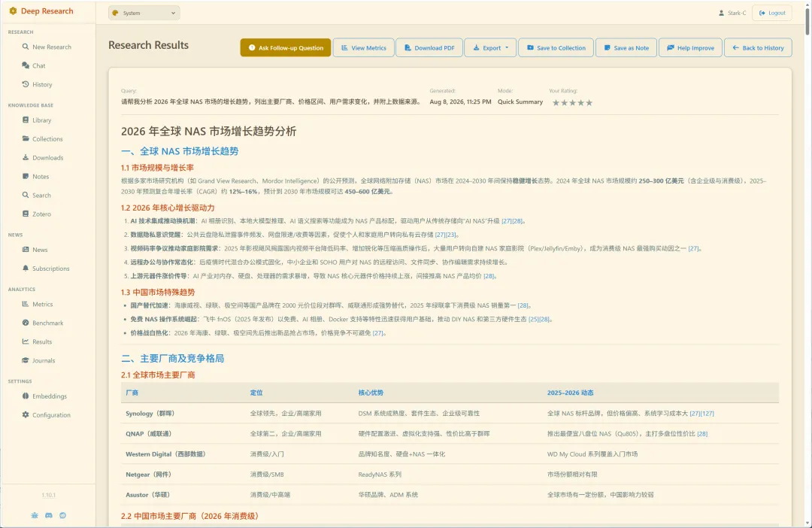Click the 2025–2026 动态 column header
Viewport: 812px width, 528px height.
[x=570, y=393]
